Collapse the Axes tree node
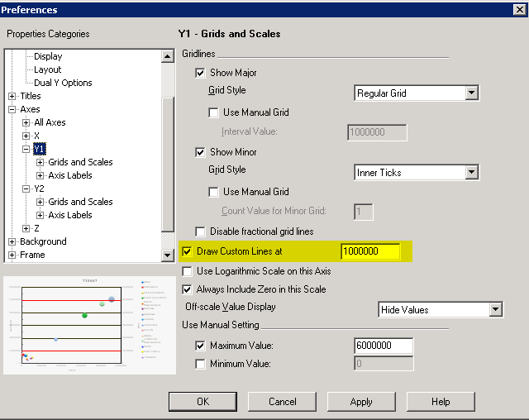 click(12, 109)
